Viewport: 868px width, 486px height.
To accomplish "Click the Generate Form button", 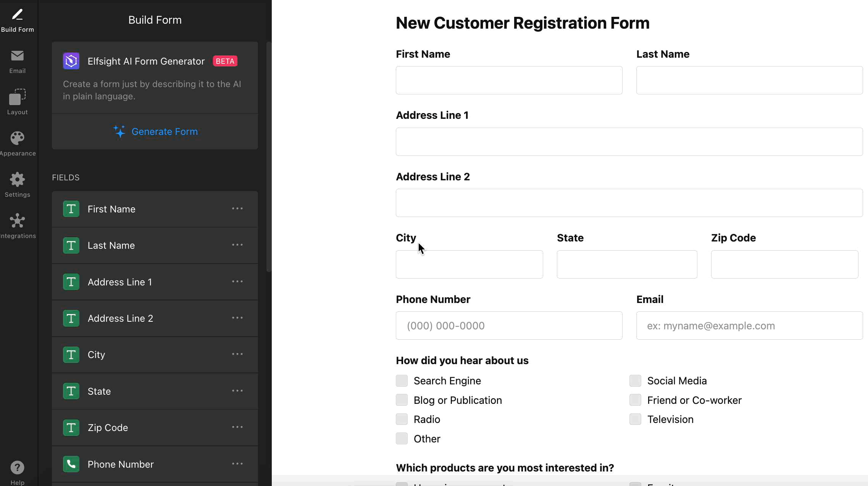I will click(x=155, y=131).
